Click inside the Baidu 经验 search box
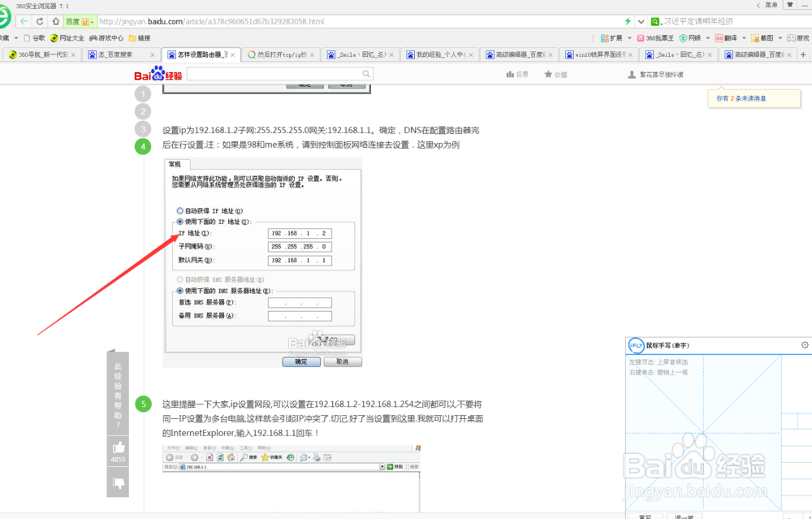This screenshot has height=519, width=812. coord(276,73)
